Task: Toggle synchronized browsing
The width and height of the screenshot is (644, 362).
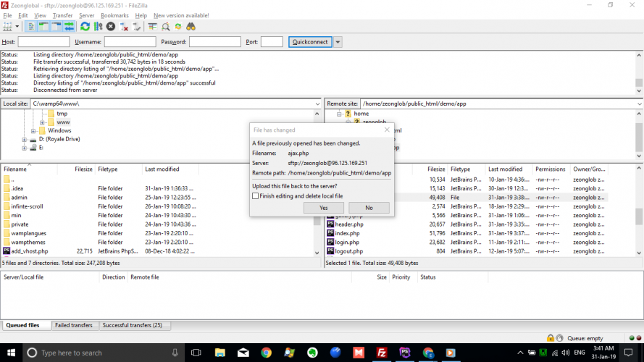Action: (x=178, y=27)
